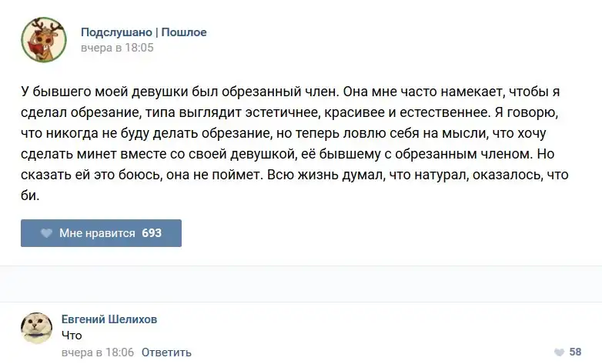Click the 693 likes counter
This screenshot has height=364, width=602.
pyautogui.click(x=152, y=233)
